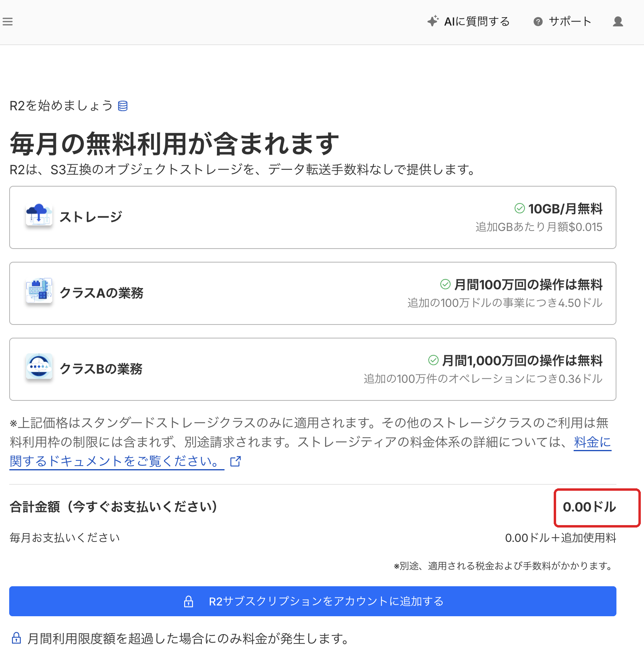
Task: Open the サポート menu
Action: [563, 22]
